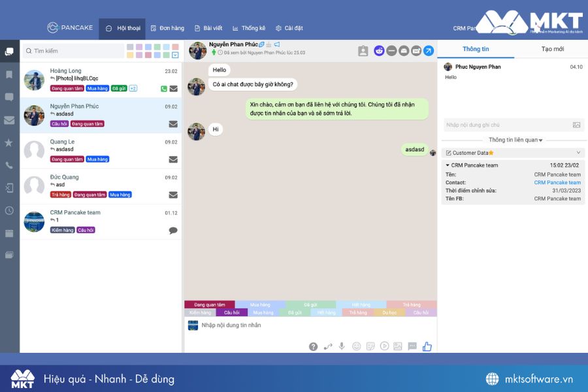Click the video play icon in message toolbar
The width and height of the screenshot is (588, 392).
384,346
